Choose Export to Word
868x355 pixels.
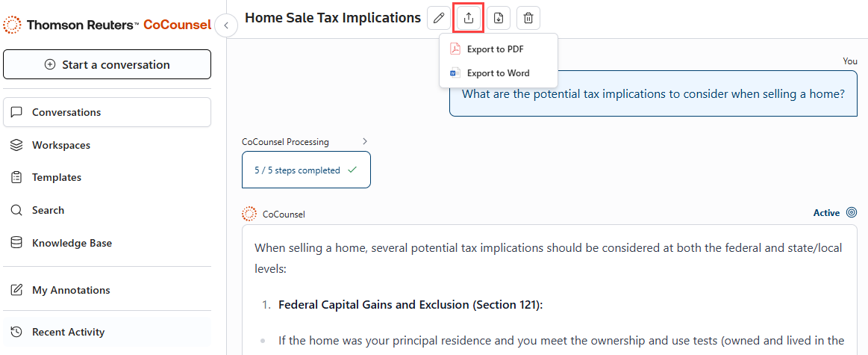click(498, 73)
